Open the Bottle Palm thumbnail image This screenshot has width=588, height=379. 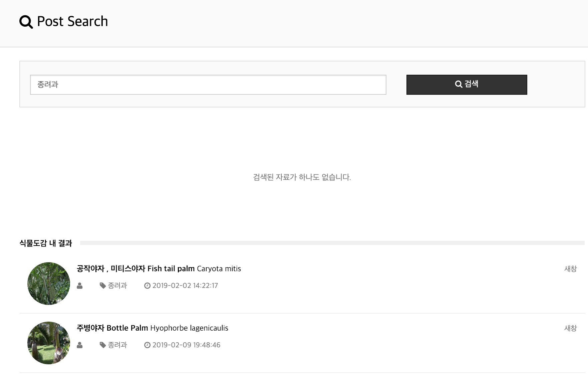pyautogui.click(x=49, y=343)
